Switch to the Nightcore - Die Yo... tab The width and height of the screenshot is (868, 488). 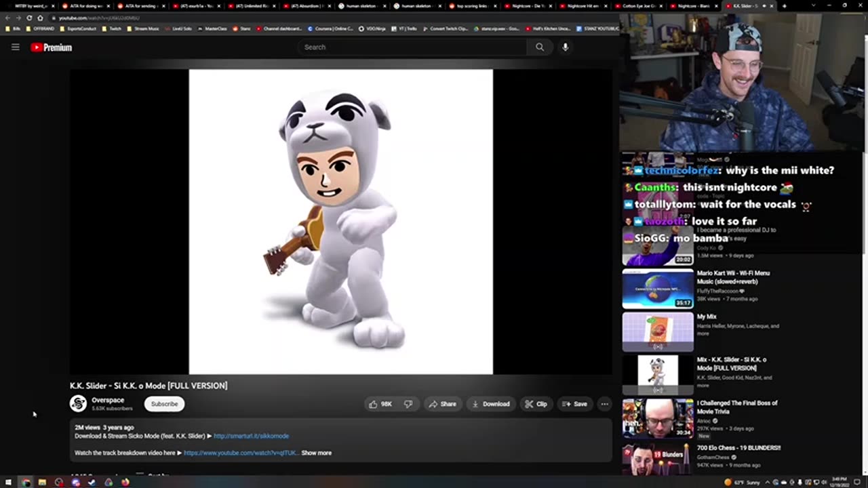point(530,6)
